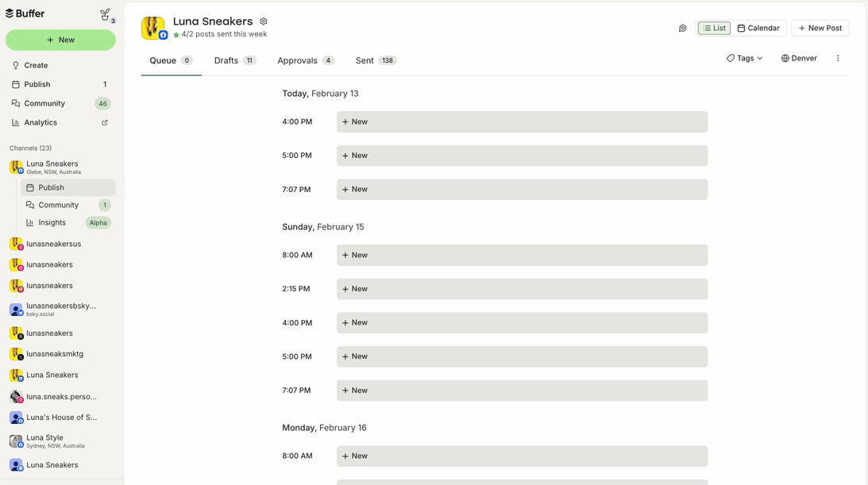Switch to Calendar view
Image resolution: width=868 pixels, height=485 pixels.
[758, 29]
